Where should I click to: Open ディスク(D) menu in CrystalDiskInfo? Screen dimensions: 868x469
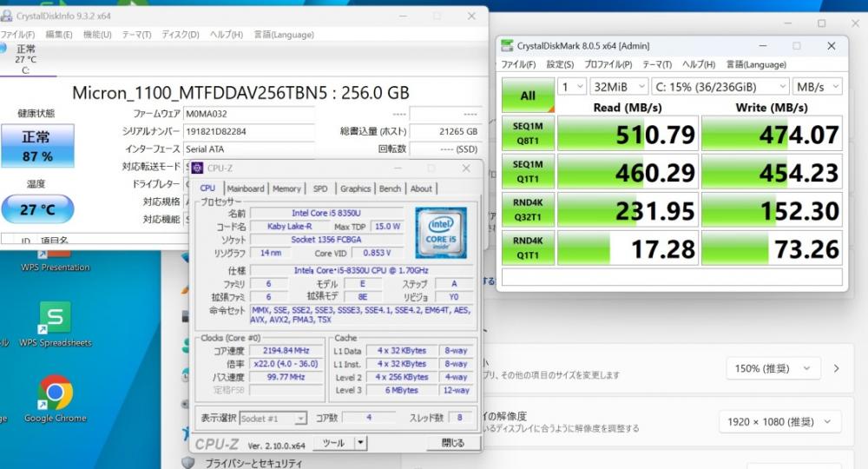181,35
